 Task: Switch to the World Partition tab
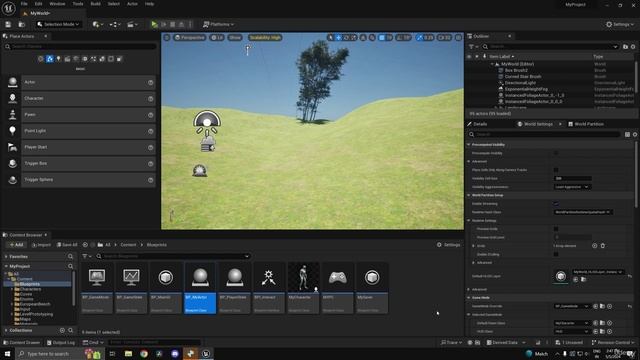(586, 124)
